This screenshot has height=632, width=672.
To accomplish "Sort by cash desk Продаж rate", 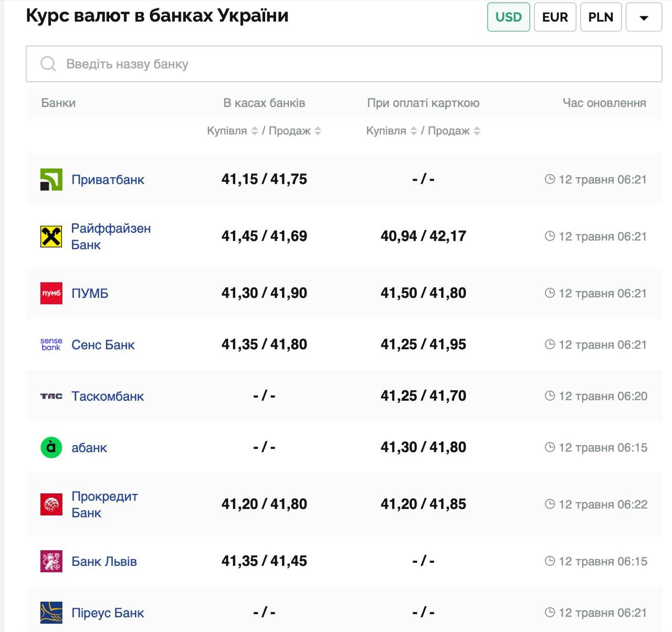I will pyautogui.click(x=318, y=131).
